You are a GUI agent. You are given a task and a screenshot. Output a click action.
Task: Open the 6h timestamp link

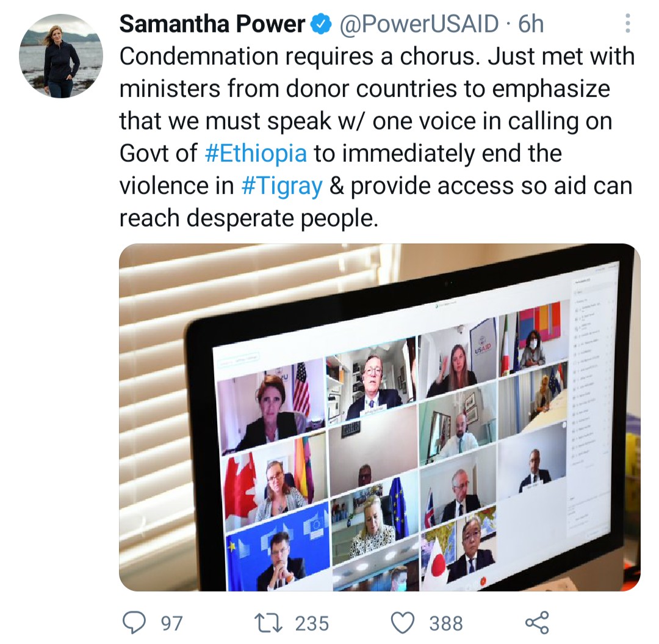(531, 24)
